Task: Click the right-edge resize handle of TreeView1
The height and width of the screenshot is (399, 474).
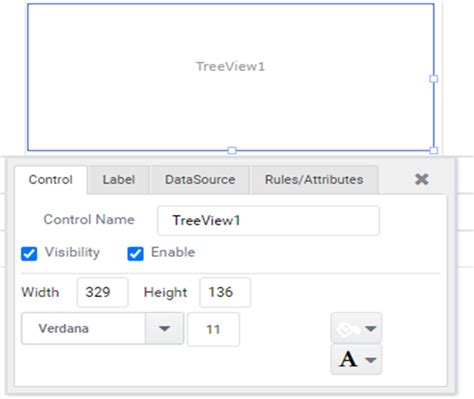Action: coord(434,79)
